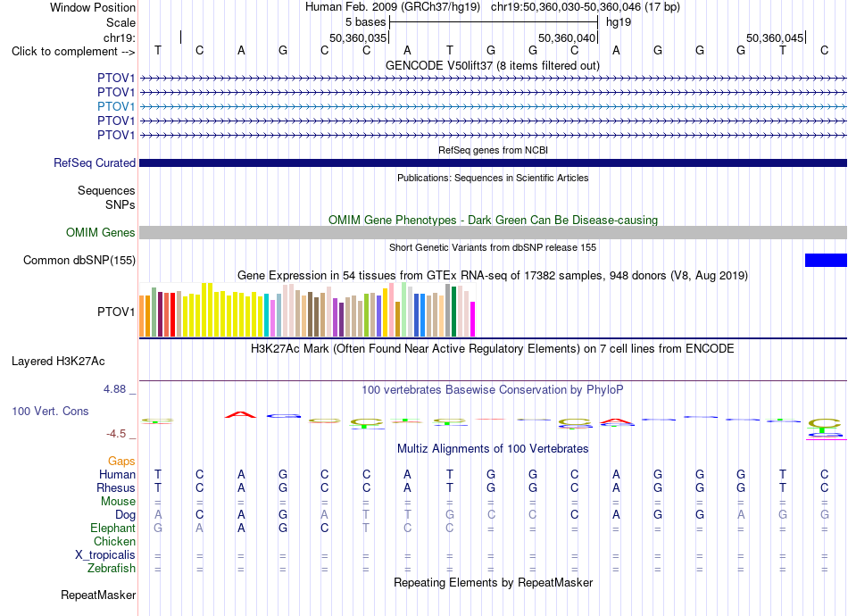Select the 'Rhesus' species row label

point(116,487)
